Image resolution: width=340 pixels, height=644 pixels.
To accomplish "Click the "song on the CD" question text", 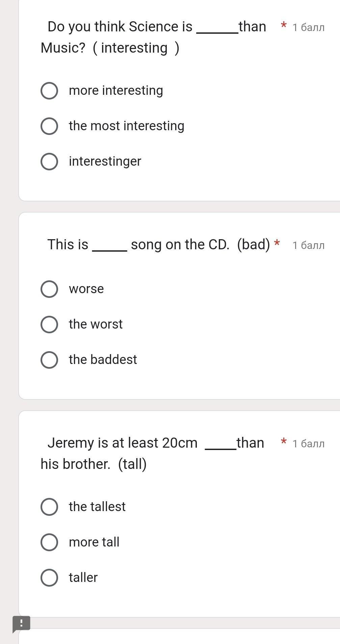I will point(180,245).
